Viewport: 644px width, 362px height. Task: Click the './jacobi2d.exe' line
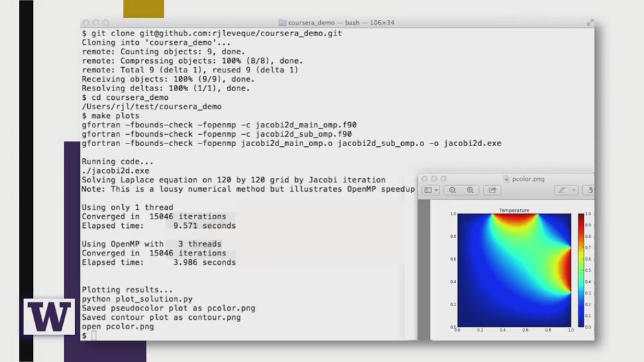click(x=115, y=171)
